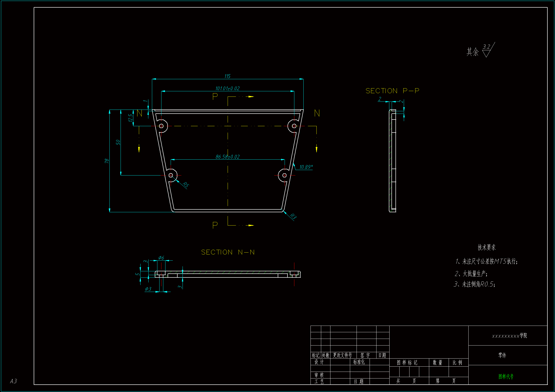Click the upper P section arrow

pyautogui.click(x=250, y=97)
